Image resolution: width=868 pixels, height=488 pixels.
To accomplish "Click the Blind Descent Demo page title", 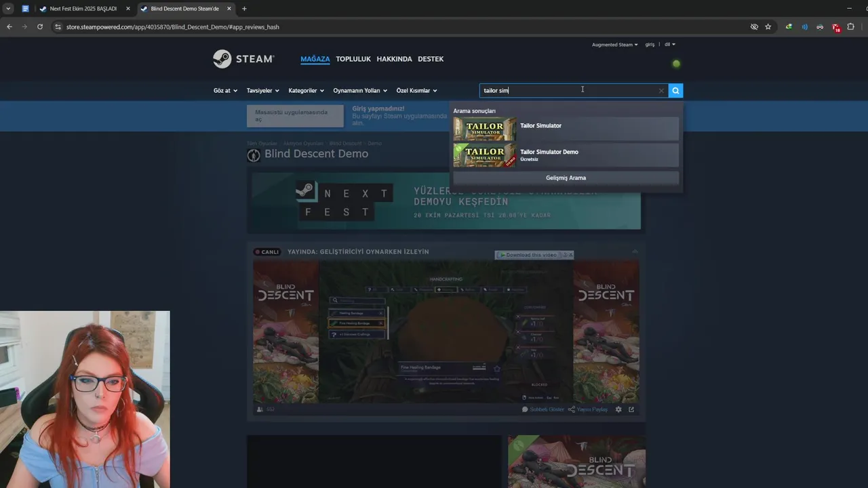I will click(x=316, y=154).
